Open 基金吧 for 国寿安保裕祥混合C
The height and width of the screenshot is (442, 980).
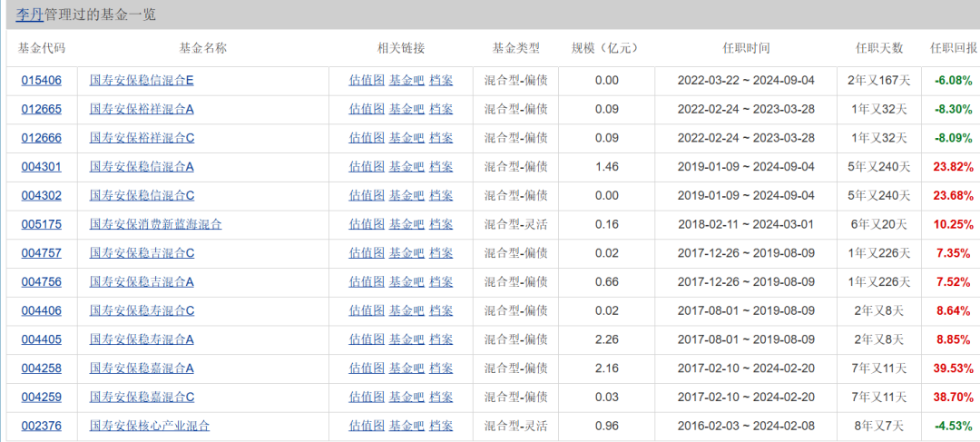[407, 138]
